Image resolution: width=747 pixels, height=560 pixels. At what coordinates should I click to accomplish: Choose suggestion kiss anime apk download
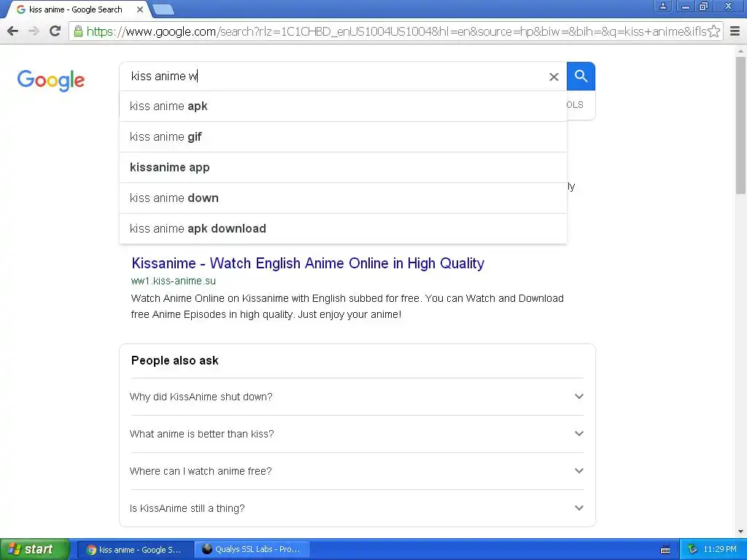[x=343, y=228]
